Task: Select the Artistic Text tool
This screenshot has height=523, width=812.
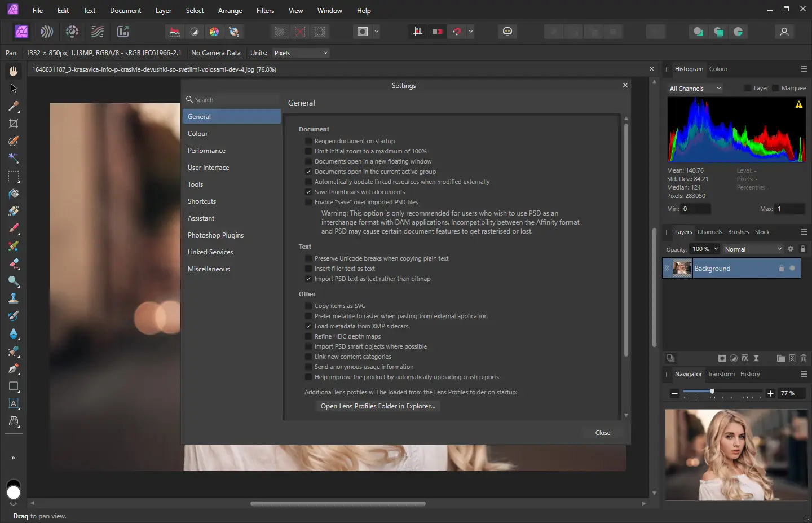Action: pos(14,404)
